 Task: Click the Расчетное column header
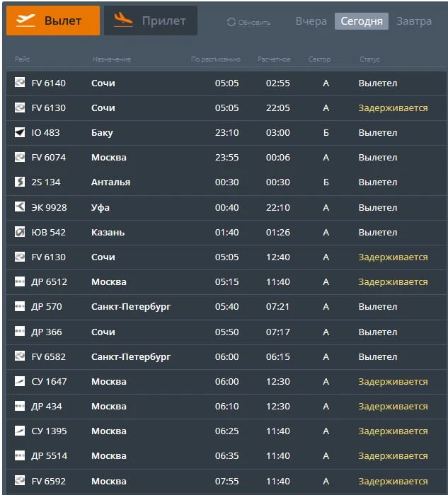(274, 59)
